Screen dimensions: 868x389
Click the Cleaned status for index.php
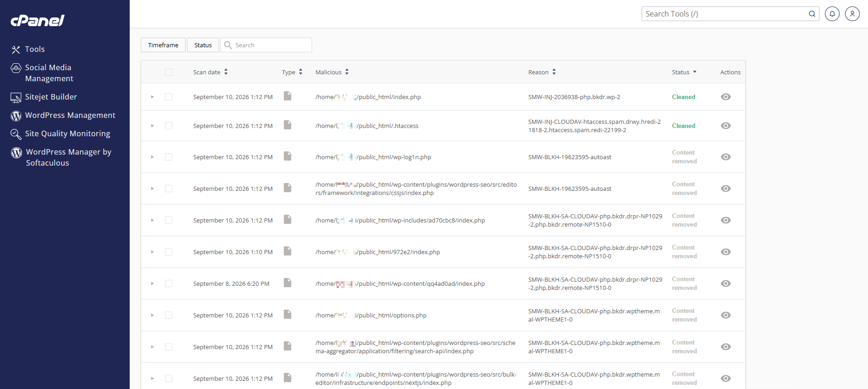683,97
